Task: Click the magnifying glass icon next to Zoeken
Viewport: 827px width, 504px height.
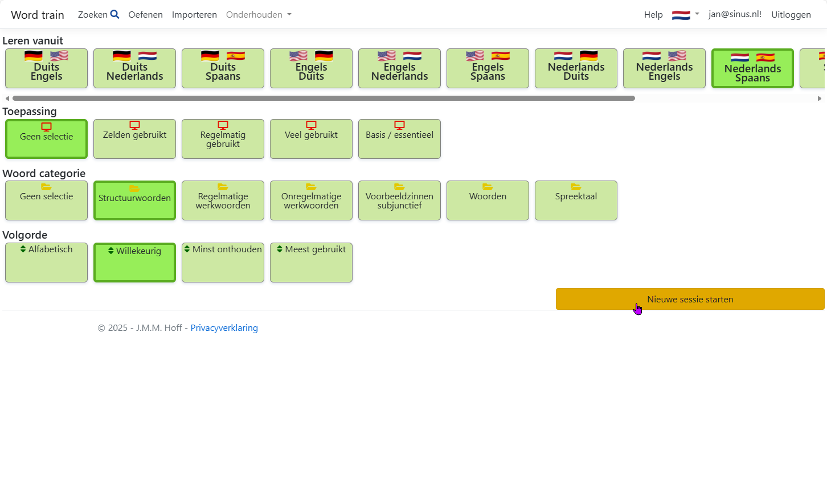Action: coord(116,14)
